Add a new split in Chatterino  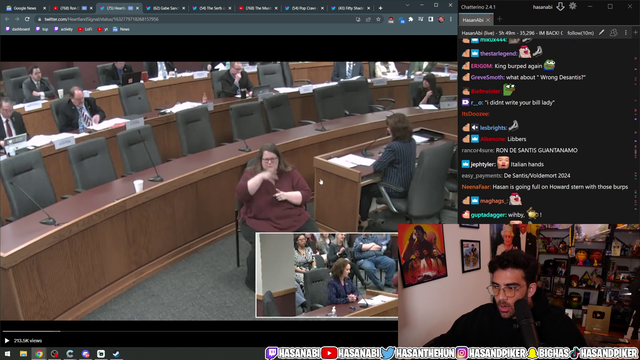point(636,33)
